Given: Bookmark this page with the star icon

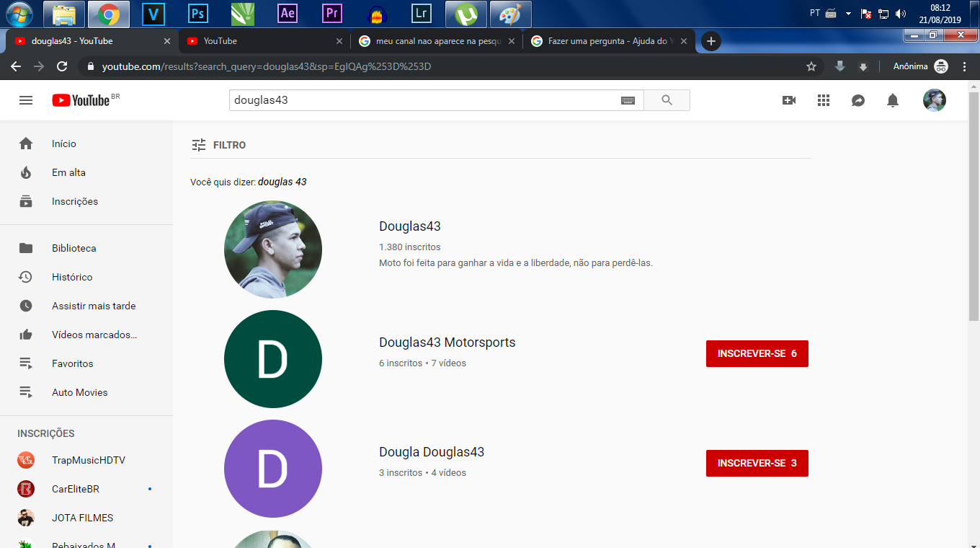Looking at the screenshot, I should pyautogui.click(x=811, y=66).
